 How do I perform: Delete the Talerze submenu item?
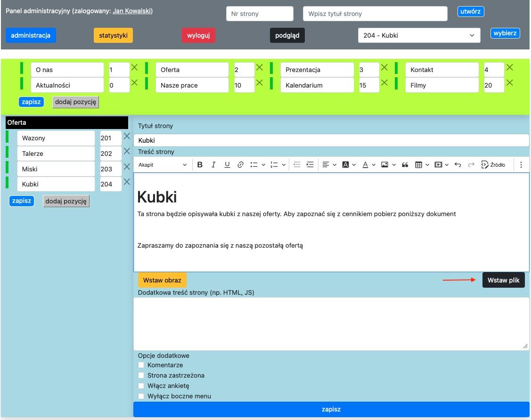127,151
